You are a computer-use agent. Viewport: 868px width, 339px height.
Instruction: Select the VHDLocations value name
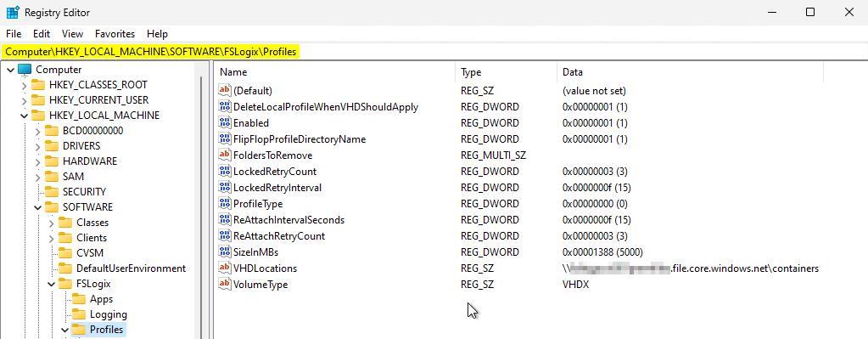[266, 268]
